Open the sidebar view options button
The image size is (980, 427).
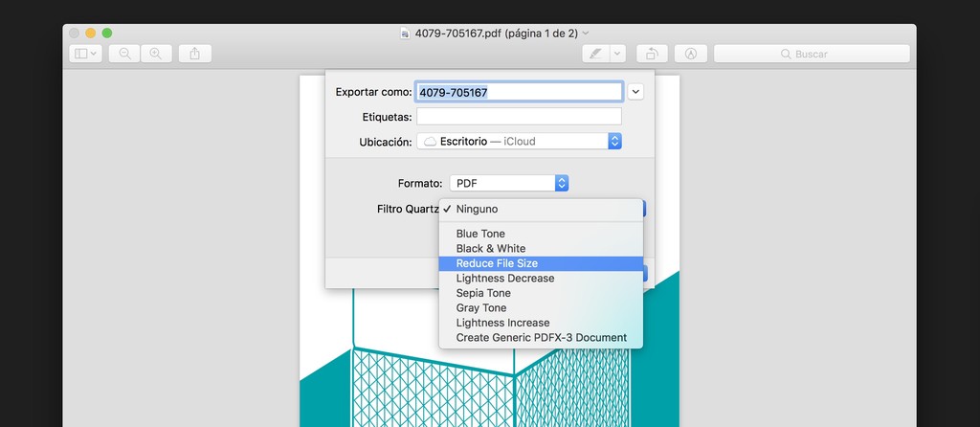point(85,54)
